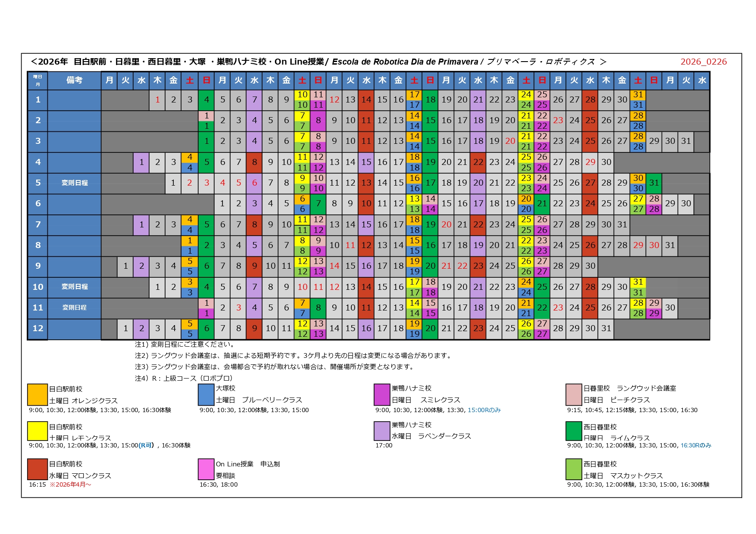Click 変則日程 note in month 10 row

(74, 287)
